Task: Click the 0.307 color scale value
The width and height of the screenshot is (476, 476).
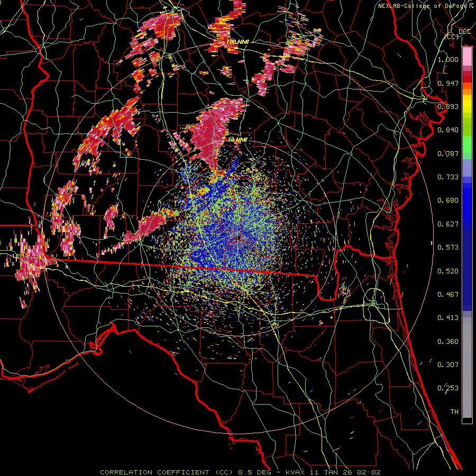Action: tap(448, 365)
